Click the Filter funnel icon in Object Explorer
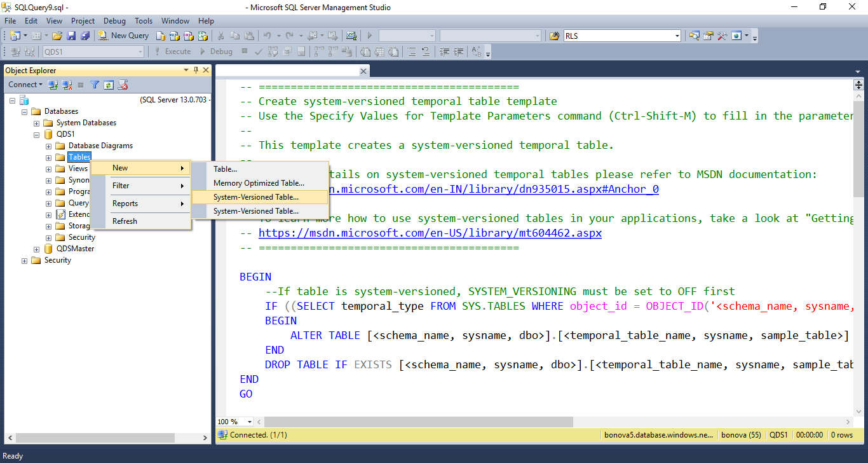 coord(95,85)
